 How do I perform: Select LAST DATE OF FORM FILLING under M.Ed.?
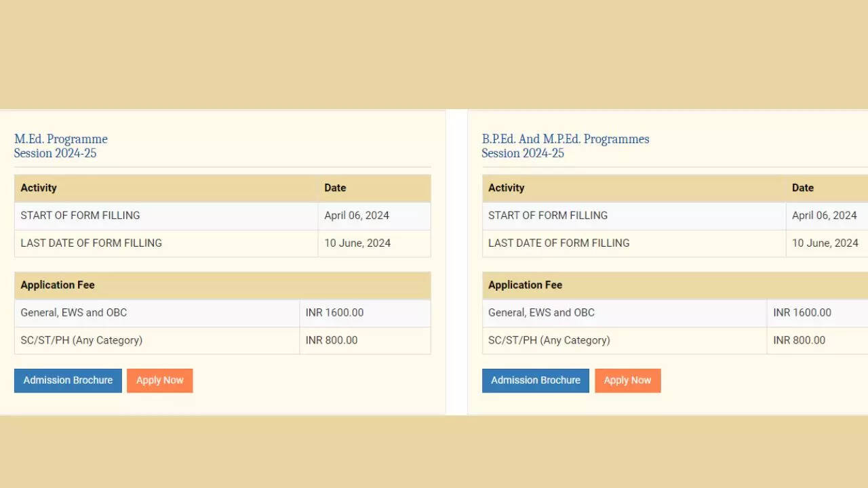pyautogui.click(x=91, y=243)
